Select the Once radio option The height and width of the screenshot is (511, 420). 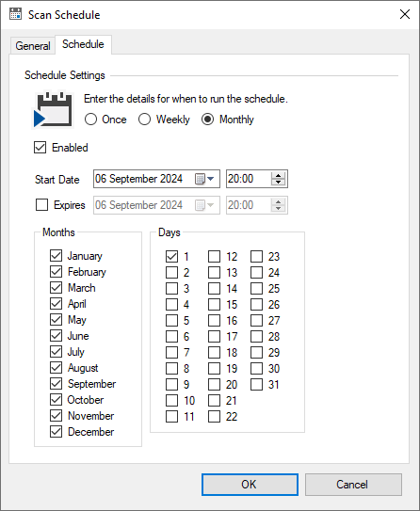coord(90,120)
